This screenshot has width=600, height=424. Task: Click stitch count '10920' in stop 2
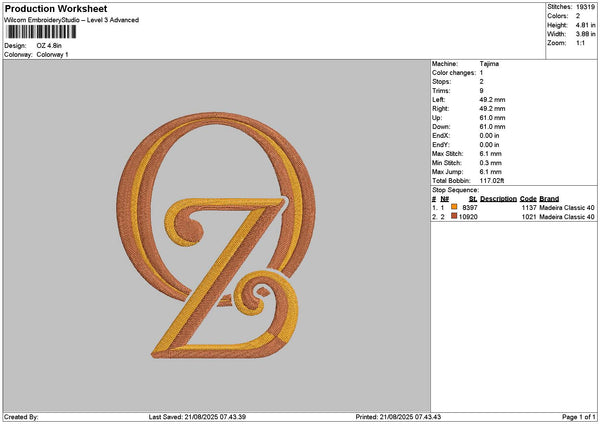[468, 217]
